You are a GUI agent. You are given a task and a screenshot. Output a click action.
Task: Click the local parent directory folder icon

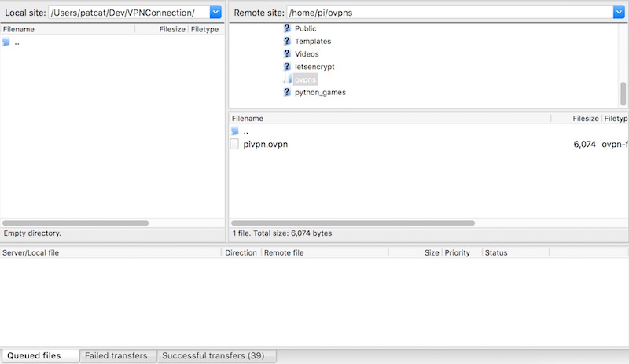(6, 42)
